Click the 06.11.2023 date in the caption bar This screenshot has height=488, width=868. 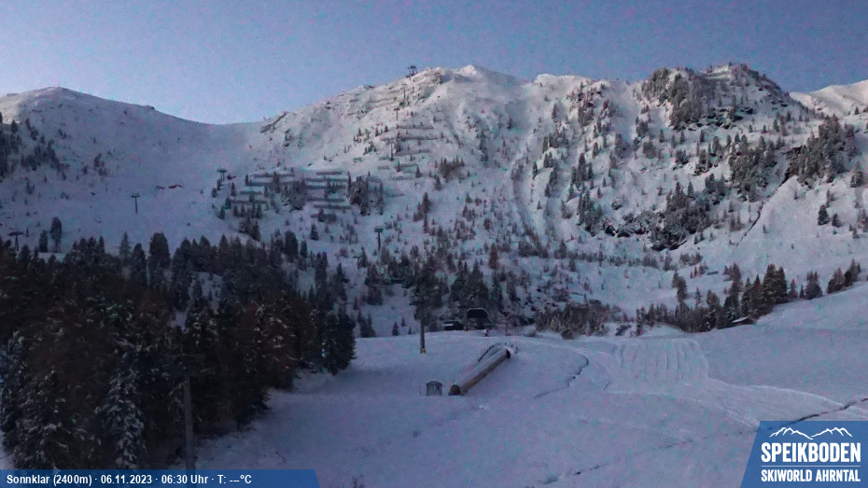point(129,480)
